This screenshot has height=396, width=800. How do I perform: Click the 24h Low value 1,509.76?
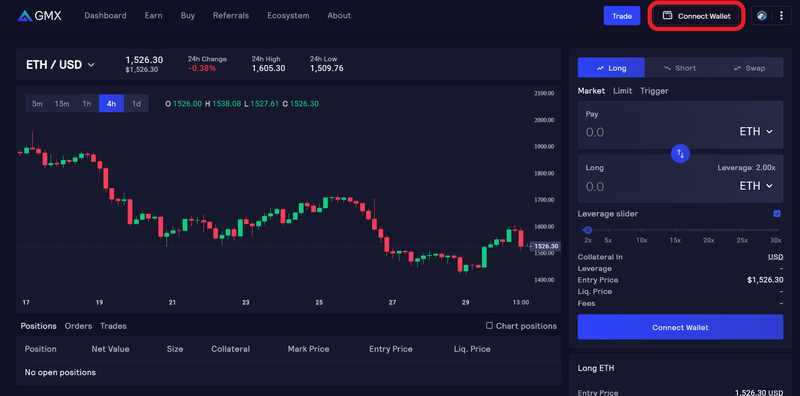[x=327, y=68]
